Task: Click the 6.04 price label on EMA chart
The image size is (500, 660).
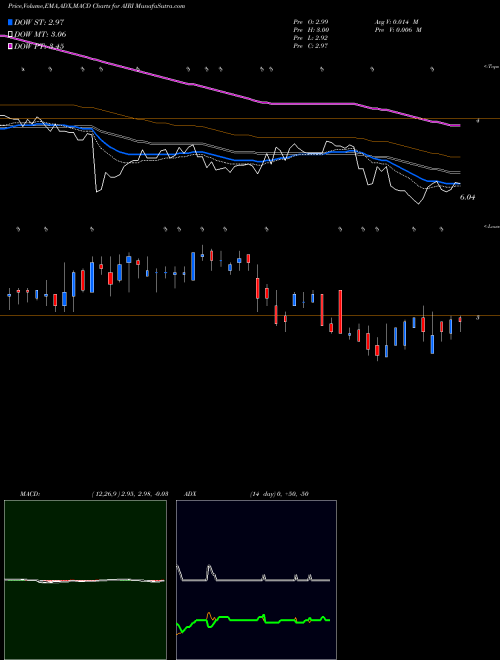Action: point(467,197)
